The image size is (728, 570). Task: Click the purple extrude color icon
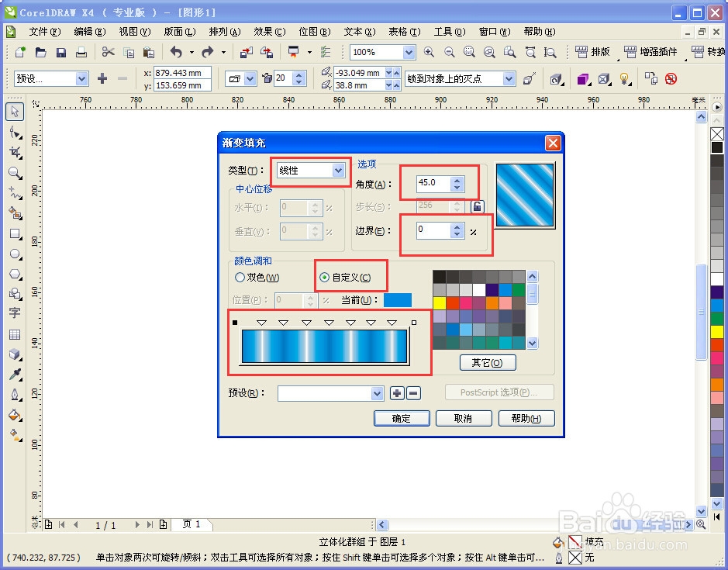pyautogui.click(x=583, y=79)
